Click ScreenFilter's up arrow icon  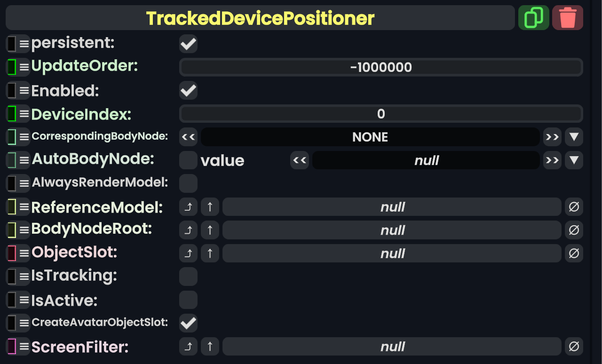pos(210,347)
